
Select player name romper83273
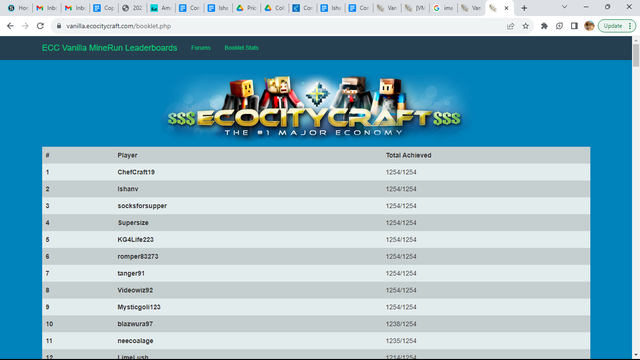coord(138,256)
